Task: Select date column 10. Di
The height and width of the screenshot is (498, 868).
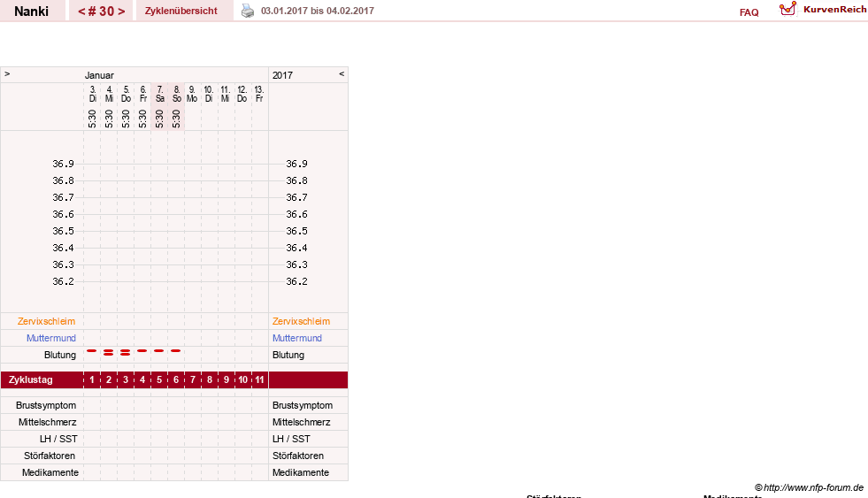Action: pyautogui.click(x=209, y=94)
